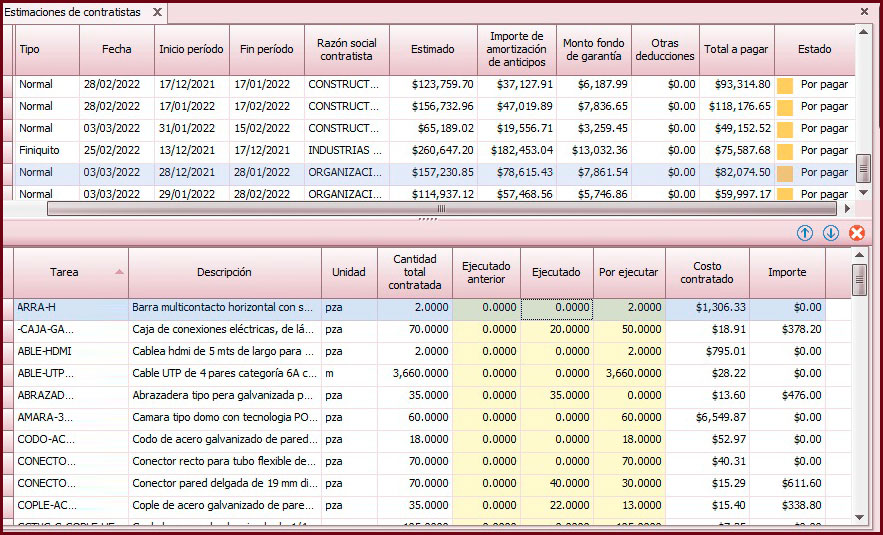Screen dimensions: 883x535
Task: Click the Otras deducciones column header
Action: 665,50
